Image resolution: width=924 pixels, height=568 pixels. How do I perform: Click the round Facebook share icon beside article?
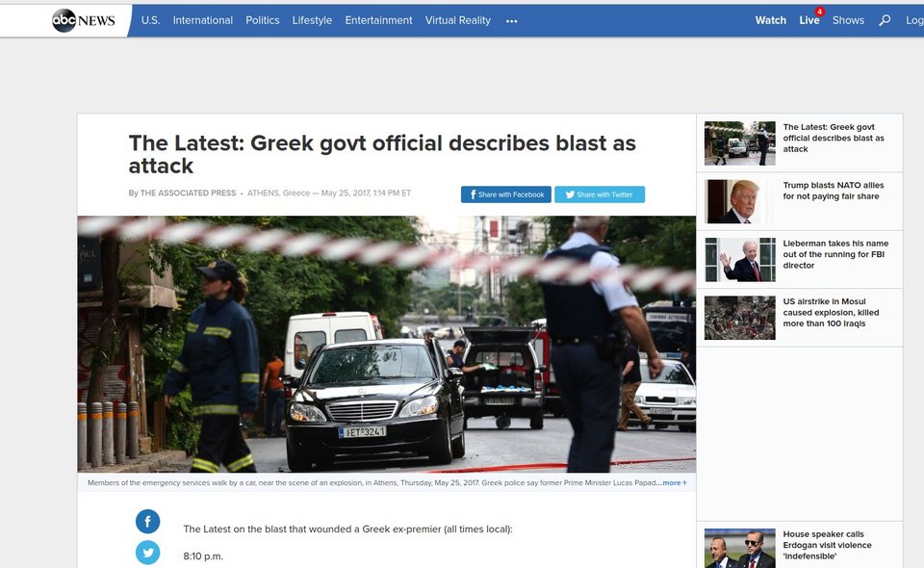[147, 521]
